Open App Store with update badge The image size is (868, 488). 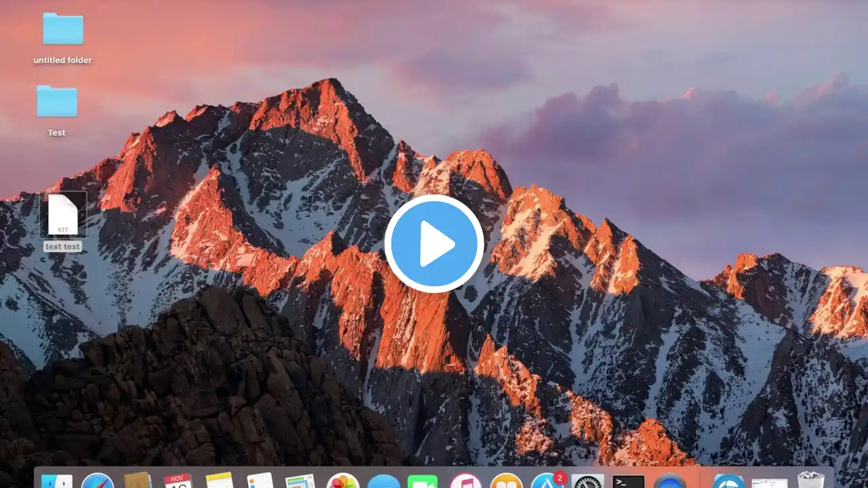pos(547,481)
